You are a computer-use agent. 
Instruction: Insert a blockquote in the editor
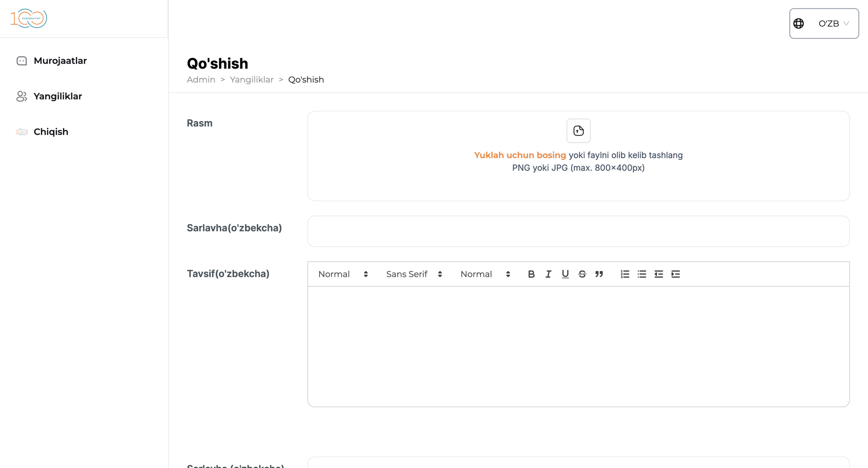tap(599, 274)
